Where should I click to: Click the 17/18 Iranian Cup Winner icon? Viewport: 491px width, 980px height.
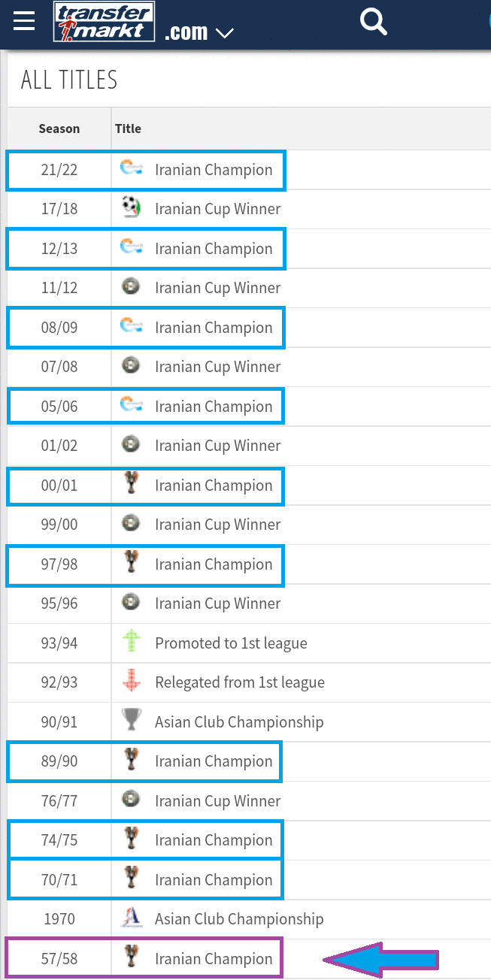pyautogui.click(x=132, y=208)
